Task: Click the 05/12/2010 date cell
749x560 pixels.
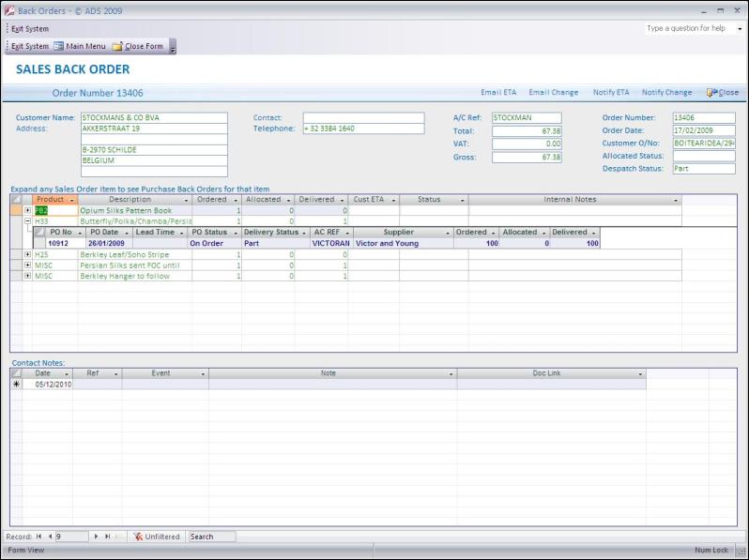Action: click(47, 385)
